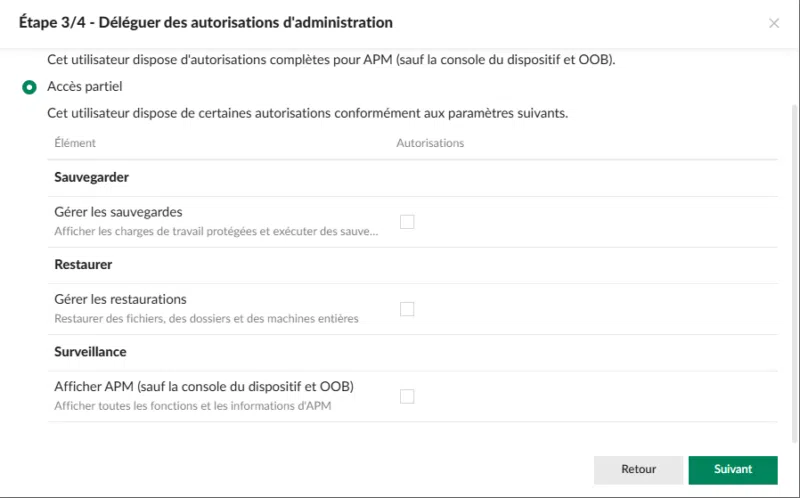Viewport: 800px width, 498px height.
Task: Click the Afficher APM row label
Action: (204, 386)
